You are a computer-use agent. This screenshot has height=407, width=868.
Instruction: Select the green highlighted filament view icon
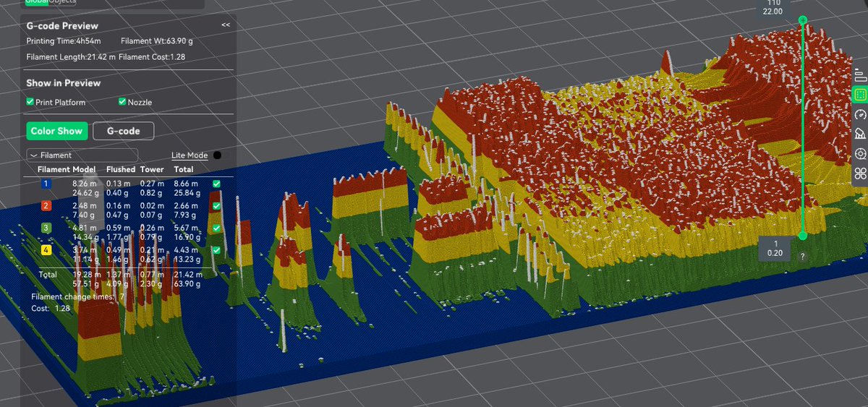[x=860, y=95]
